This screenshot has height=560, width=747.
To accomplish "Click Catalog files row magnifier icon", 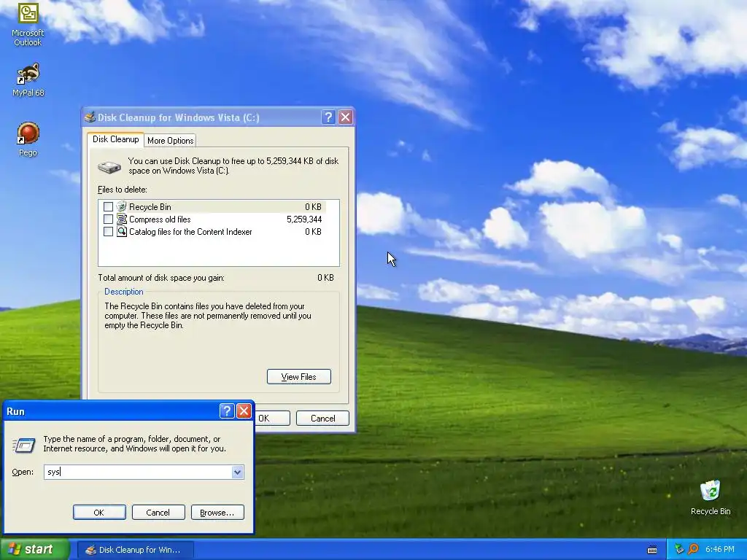I will click(122, 231).
